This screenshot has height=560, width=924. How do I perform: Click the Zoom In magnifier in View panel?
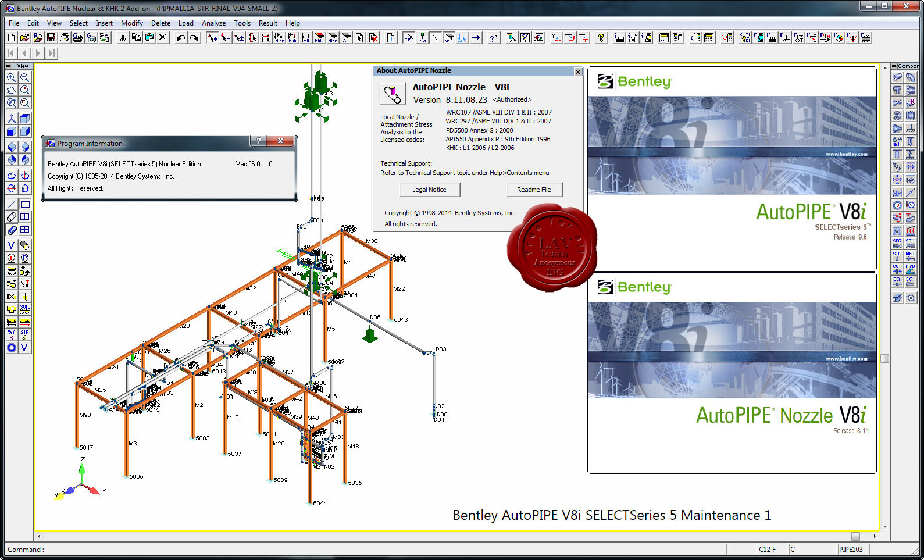point(11,77)
